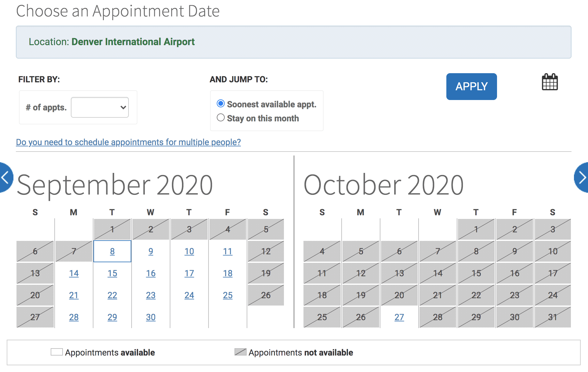Click the right arrow to view next months

583,178
